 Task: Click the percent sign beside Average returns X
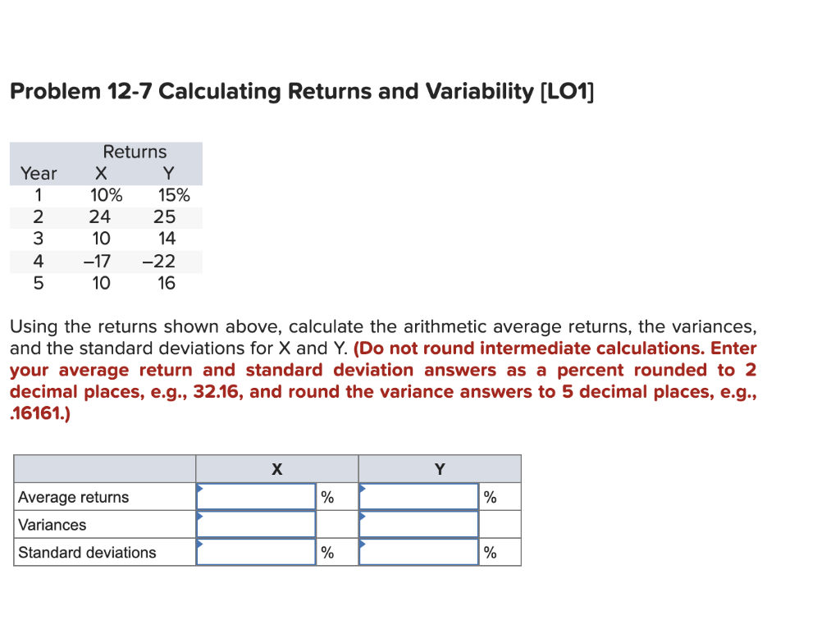coord(328,496)
